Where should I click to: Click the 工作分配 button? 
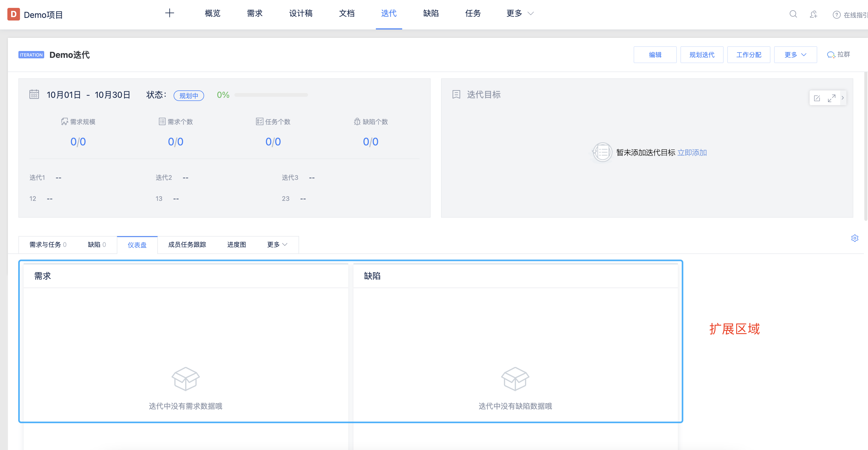749,55
